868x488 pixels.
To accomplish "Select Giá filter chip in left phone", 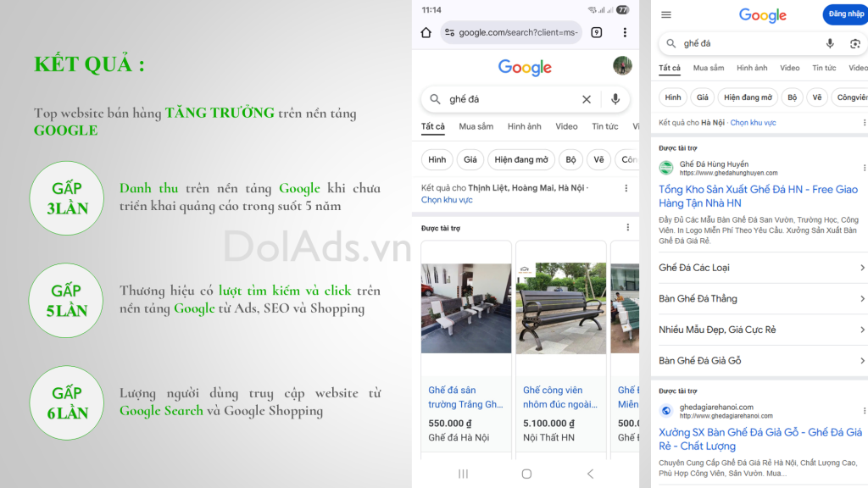I will [x=470, y=159].
